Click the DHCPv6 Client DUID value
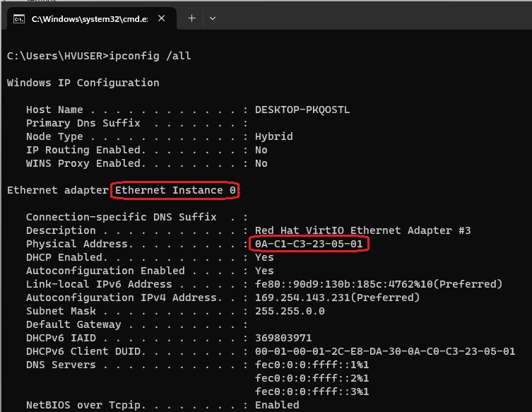Image resolution: width=532 pixels, height=412 pixels. tap(385, 351)
